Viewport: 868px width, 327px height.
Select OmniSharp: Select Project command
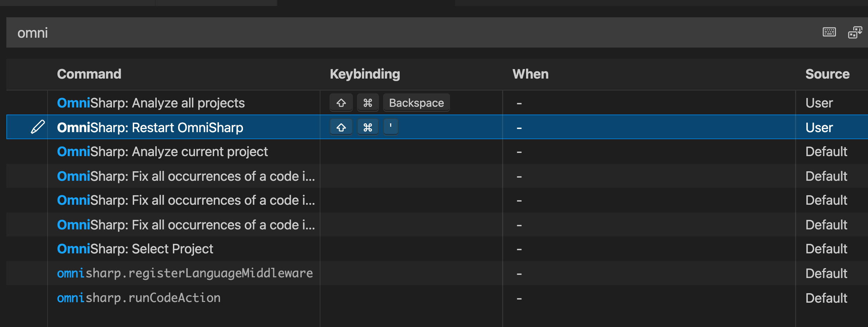(x=135, y=249)
